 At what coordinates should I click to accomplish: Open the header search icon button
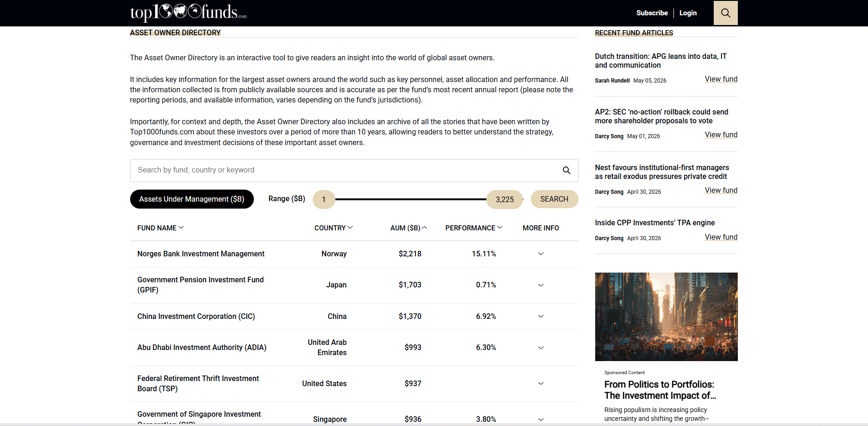(725, 13)
